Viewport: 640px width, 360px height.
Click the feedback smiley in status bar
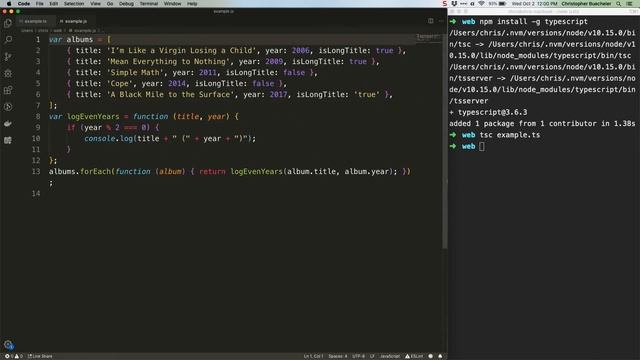[x=431, y=356]
